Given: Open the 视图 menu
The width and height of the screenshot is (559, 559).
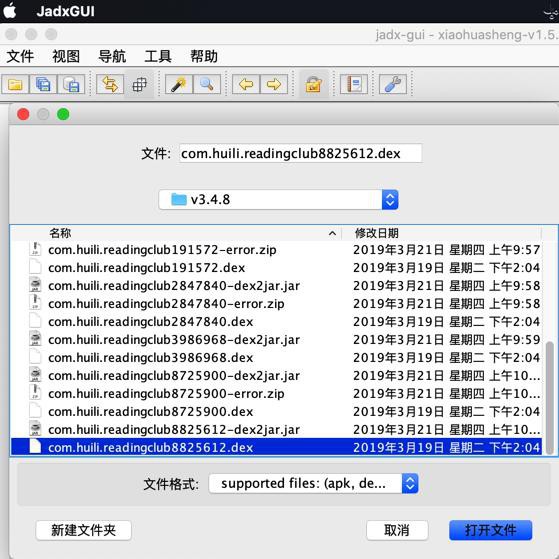Looking at the screenshot, I should [66, 56].
